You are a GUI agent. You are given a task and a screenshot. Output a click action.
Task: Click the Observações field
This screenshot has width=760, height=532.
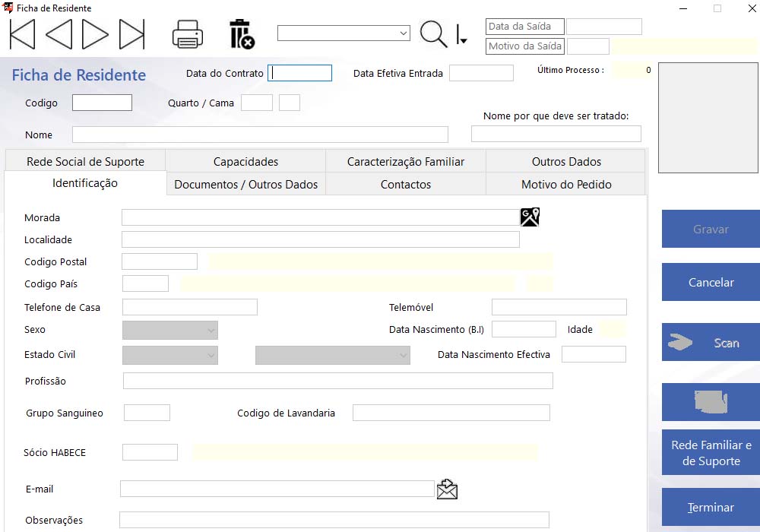pos(334,520)
